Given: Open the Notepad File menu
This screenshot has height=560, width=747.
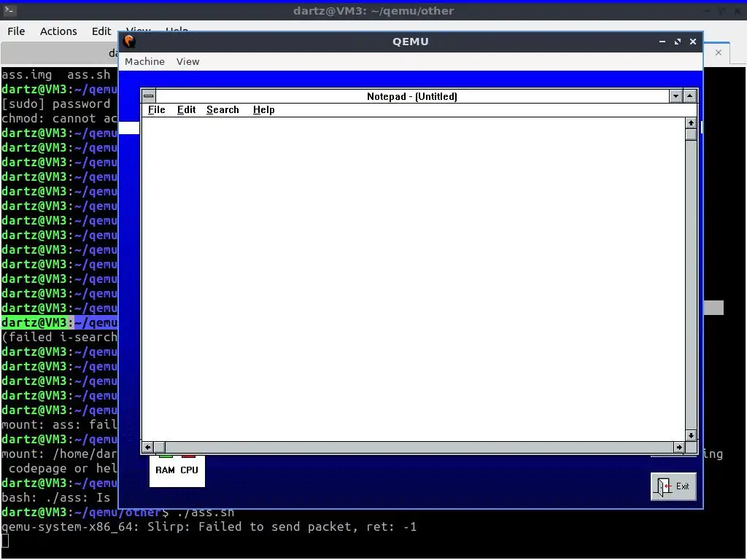Looking at the screenshot, I should point(156,110).
